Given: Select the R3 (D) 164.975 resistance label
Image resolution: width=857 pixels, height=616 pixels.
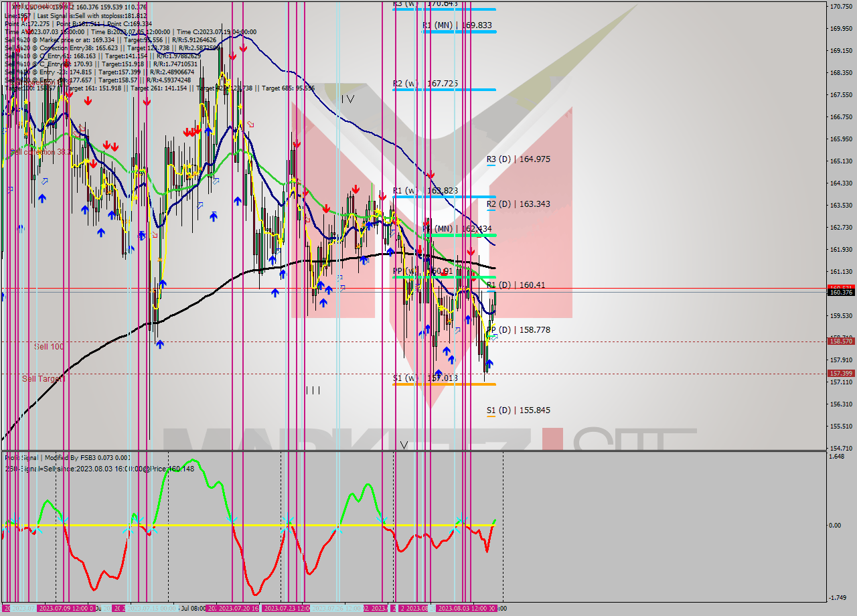Looking at the screenshot, I should (518, 159).
